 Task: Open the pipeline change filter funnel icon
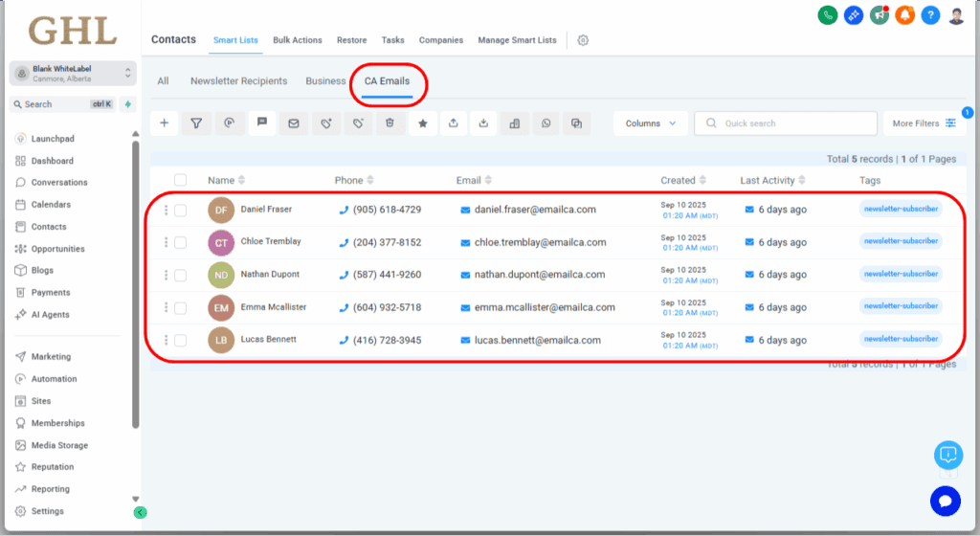point(196,123)
